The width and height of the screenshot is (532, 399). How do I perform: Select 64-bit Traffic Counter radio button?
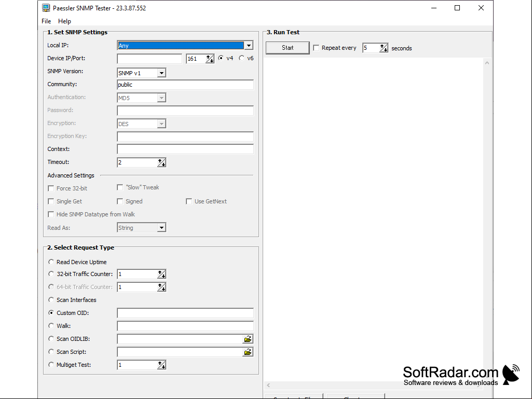point(51,287)
